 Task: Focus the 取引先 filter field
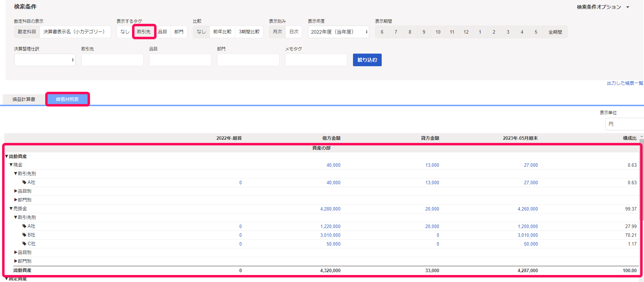coord(112,60)
